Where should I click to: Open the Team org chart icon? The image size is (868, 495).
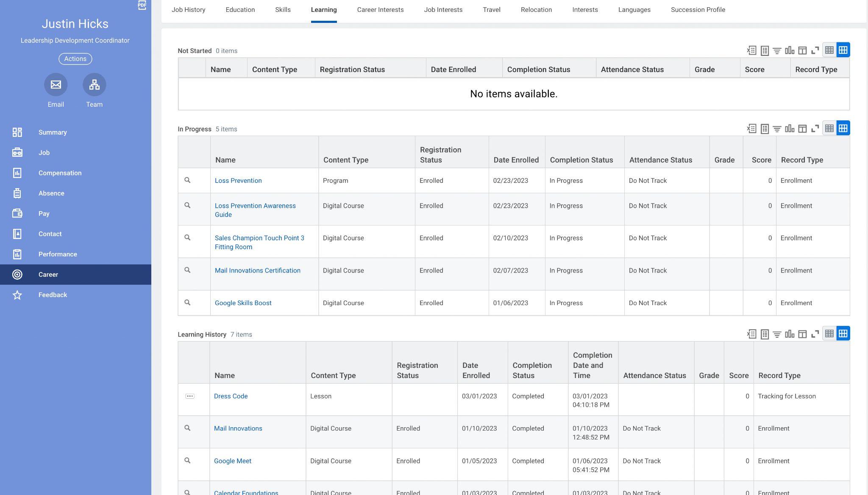94,85
